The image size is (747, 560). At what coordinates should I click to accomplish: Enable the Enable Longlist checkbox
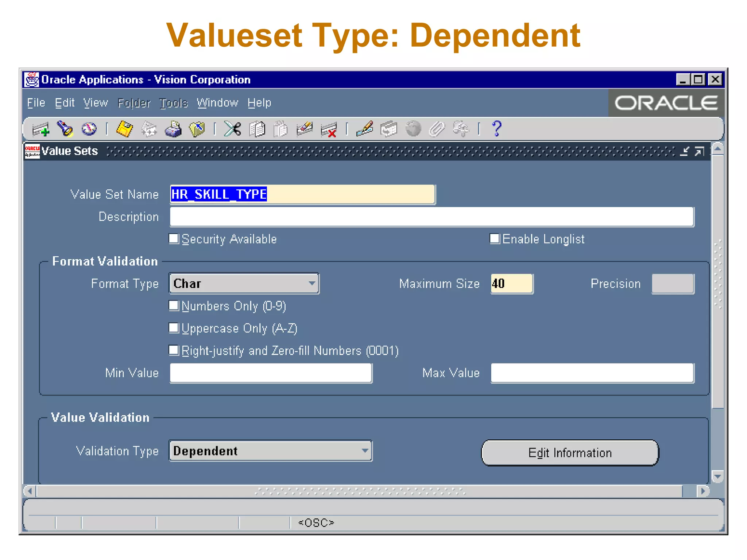coord(495,239)
